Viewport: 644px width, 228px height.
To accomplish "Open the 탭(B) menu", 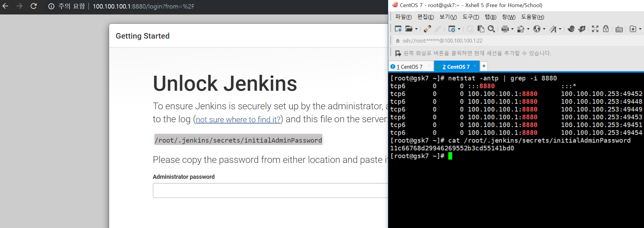I will tap(491, 17).
